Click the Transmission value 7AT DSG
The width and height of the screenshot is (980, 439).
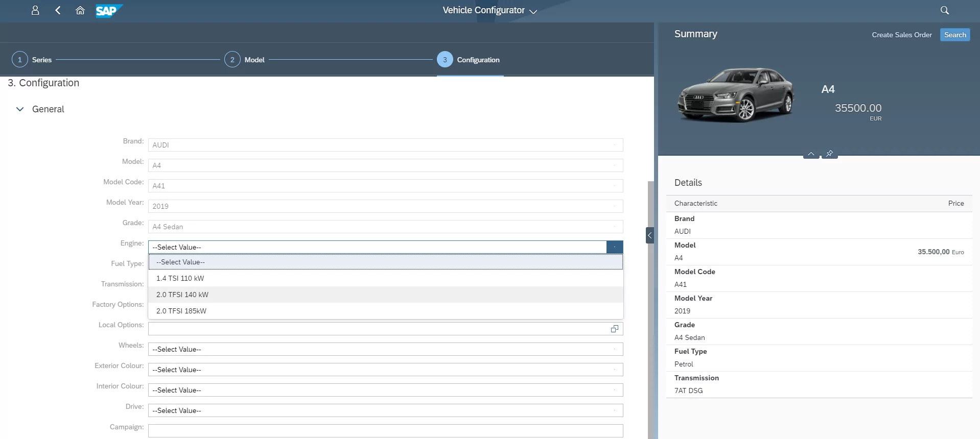coord(688,391)
